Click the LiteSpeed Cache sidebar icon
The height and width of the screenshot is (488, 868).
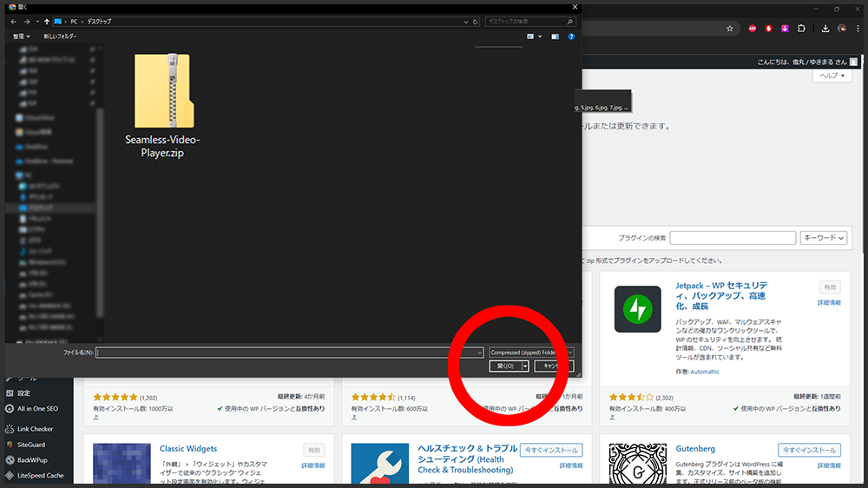10,476
